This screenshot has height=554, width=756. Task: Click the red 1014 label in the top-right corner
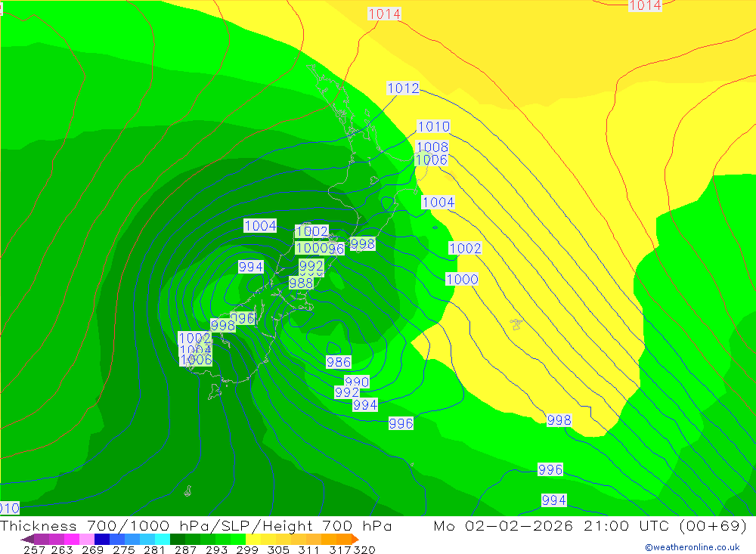[x=645, y=6]
